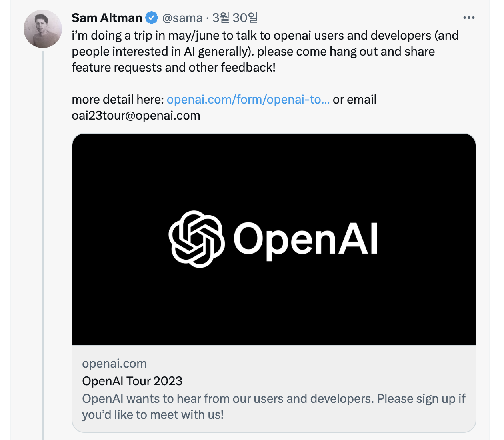Viewport: 504px width, 440px height.
Task: Click the OpenAI wordmark in preview image
Action: coord(306,239)
